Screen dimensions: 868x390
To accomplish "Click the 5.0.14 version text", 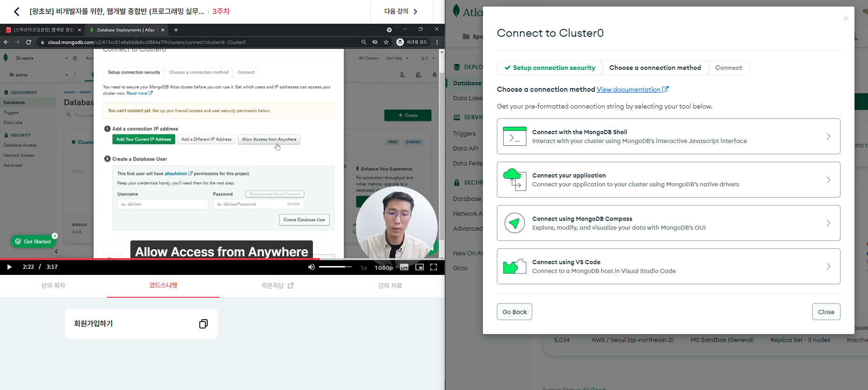I will [562, 340].
